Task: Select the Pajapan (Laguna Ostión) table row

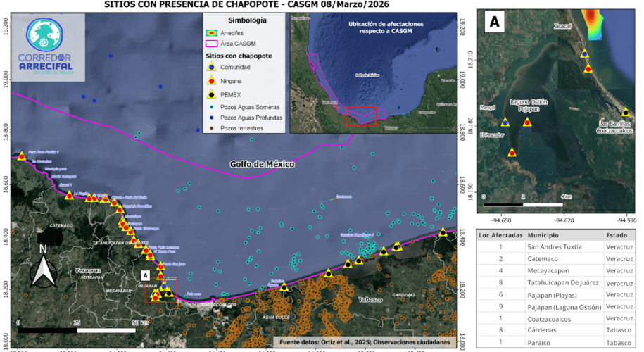Action: pyautogui.click(x=551, y=307)
